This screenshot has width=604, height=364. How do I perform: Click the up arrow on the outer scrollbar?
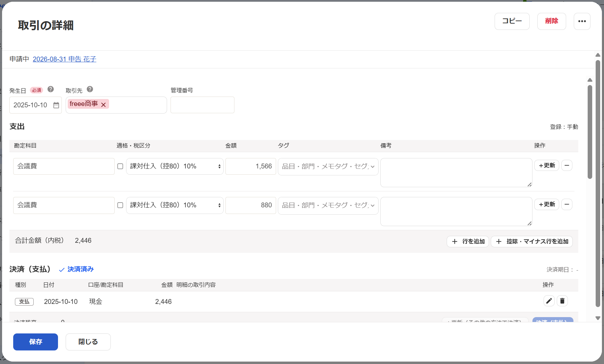click(598, 55)
